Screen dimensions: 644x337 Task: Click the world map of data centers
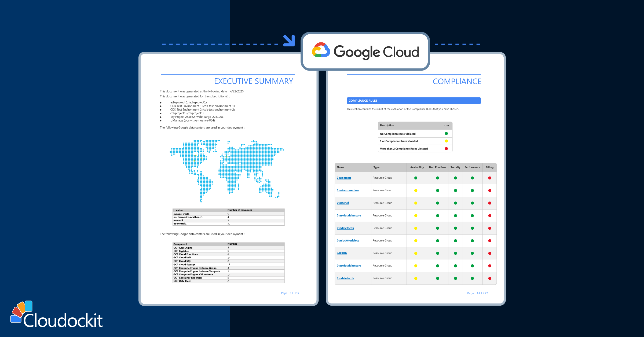tap(227, 171)
